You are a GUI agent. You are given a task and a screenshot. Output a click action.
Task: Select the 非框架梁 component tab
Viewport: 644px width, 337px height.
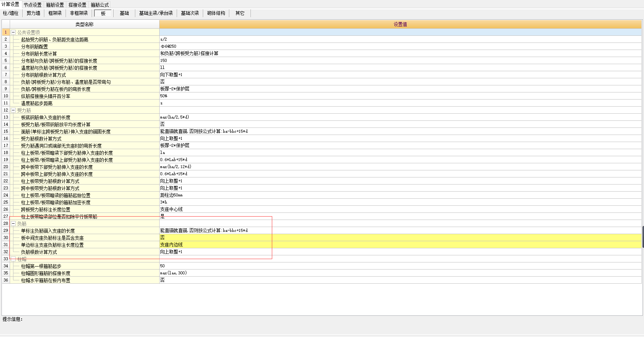[x=79, y=13]
